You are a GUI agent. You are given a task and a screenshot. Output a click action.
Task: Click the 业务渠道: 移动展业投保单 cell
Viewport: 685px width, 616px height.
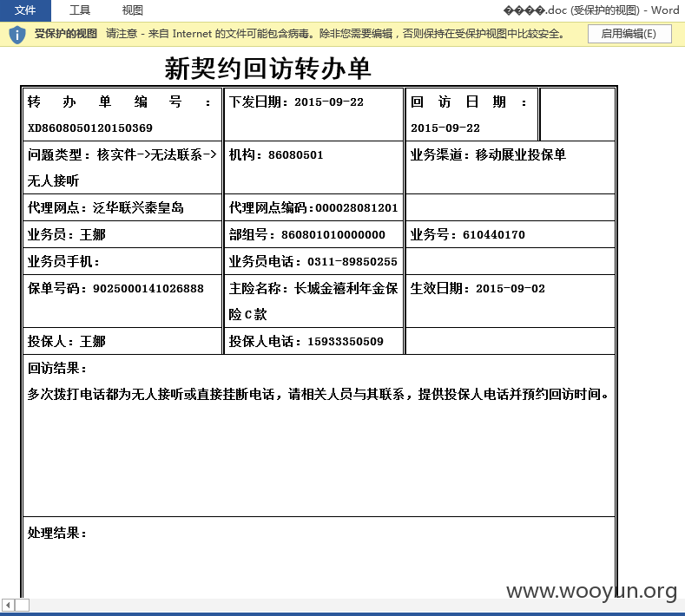point(510,167)
